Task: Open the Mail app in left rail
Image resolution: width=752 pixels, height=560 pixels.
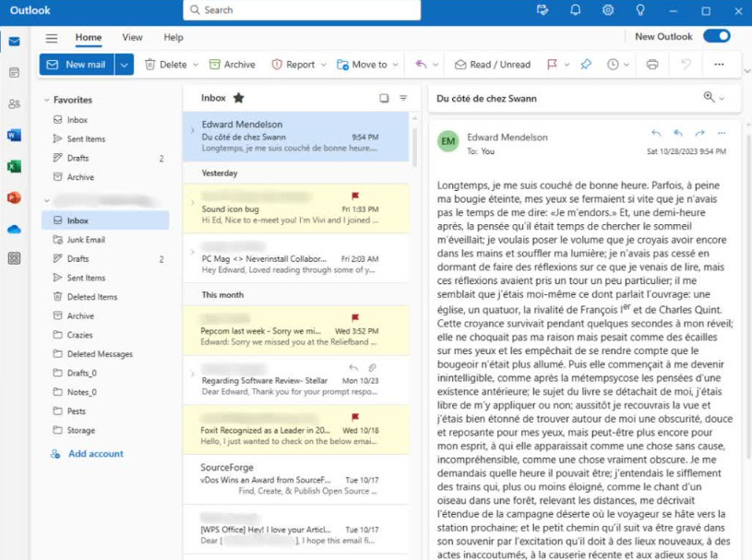Action: click(15, 42)
